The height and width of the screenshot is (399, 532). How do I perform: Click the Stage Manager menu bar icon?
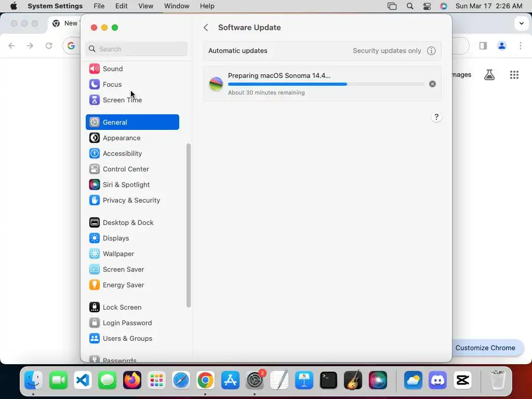[x=392, y=6]
